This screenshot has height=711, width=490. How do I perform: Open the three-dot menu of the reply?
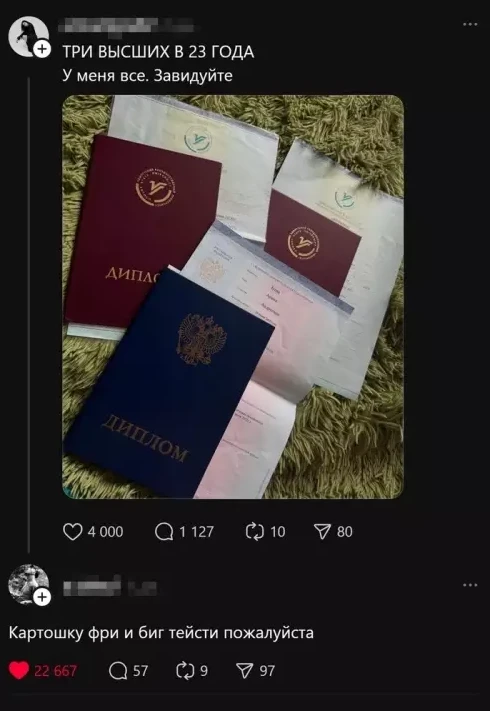click(x=470, y=586)
